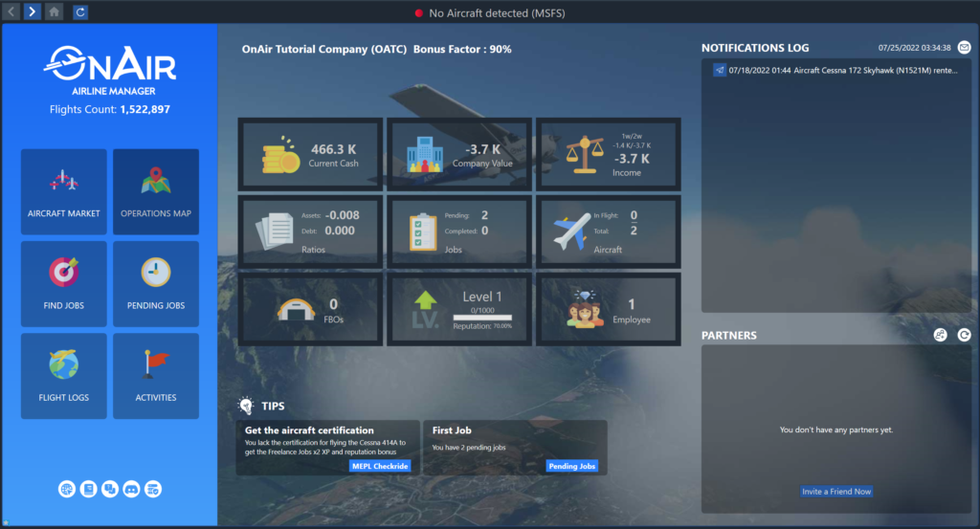Refresh the dashboard using the reload icon
Image resolution: width=980 pixels, height=529 pixels.
80,11
